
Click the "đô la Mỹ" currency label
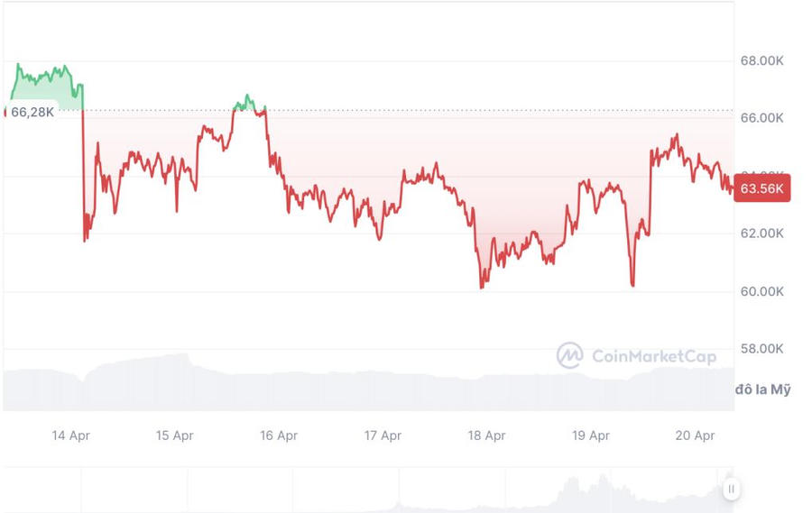762,389
